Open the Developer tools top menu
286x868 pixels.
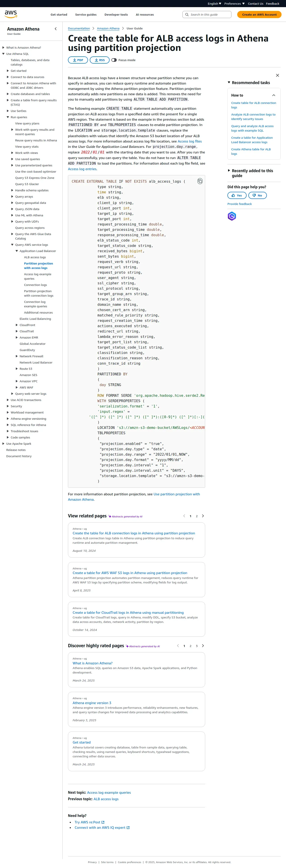tap(116, 14)
